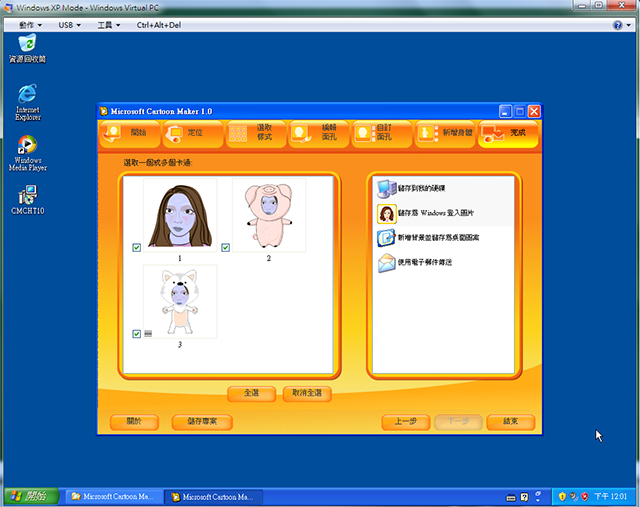Click the small body tag icon on cartoon 3
This screenshot has height=507, width=640.
coord(148,334)
